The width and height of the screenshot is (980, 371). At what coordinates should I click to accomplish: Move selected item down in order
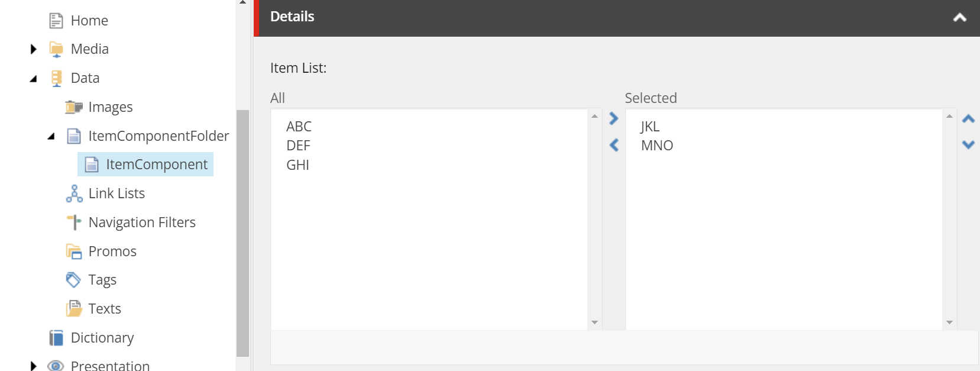[968, 144]
